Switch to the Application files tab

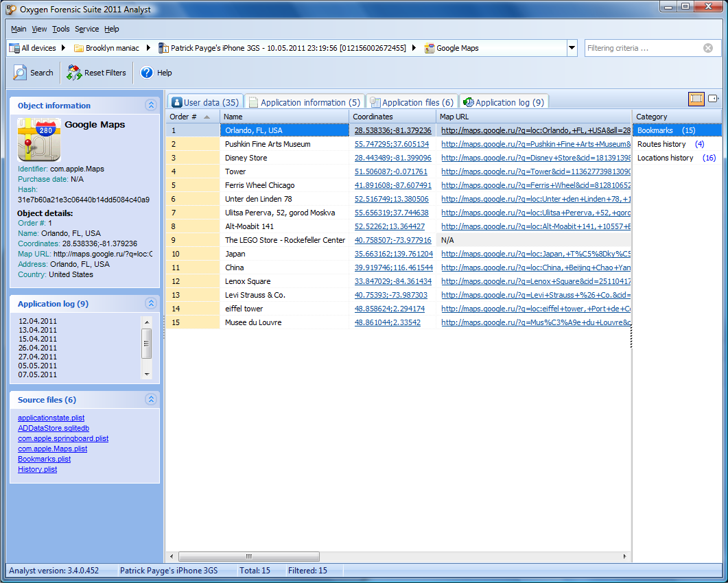coord(411,102)
